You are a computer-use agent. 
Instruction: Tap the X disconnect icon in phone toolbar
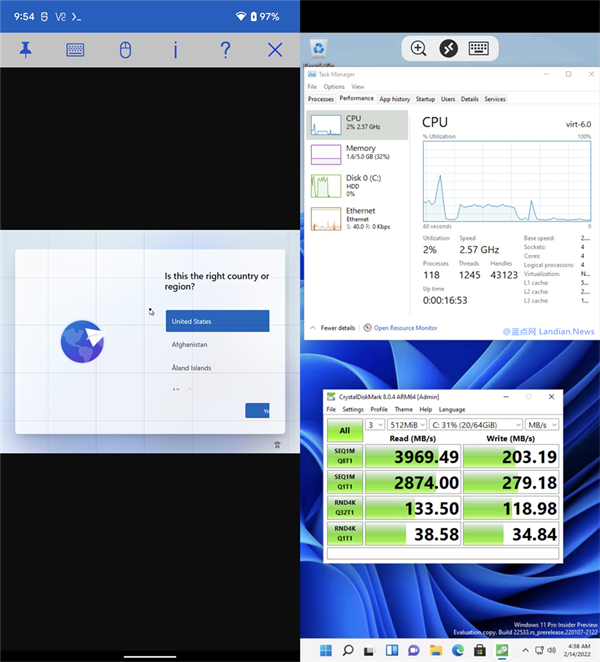click(275, 50)
